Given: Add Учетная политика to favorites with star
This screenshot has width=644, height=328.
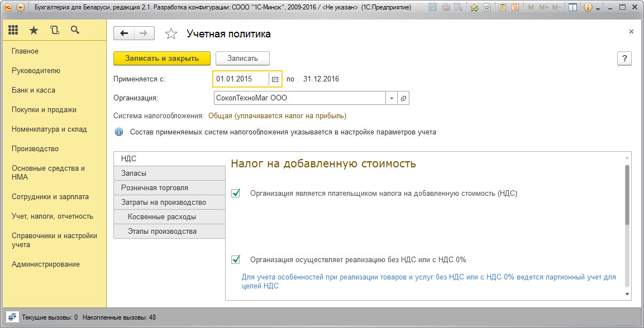Looking at the screenshot, I should [x=171, y=34].
